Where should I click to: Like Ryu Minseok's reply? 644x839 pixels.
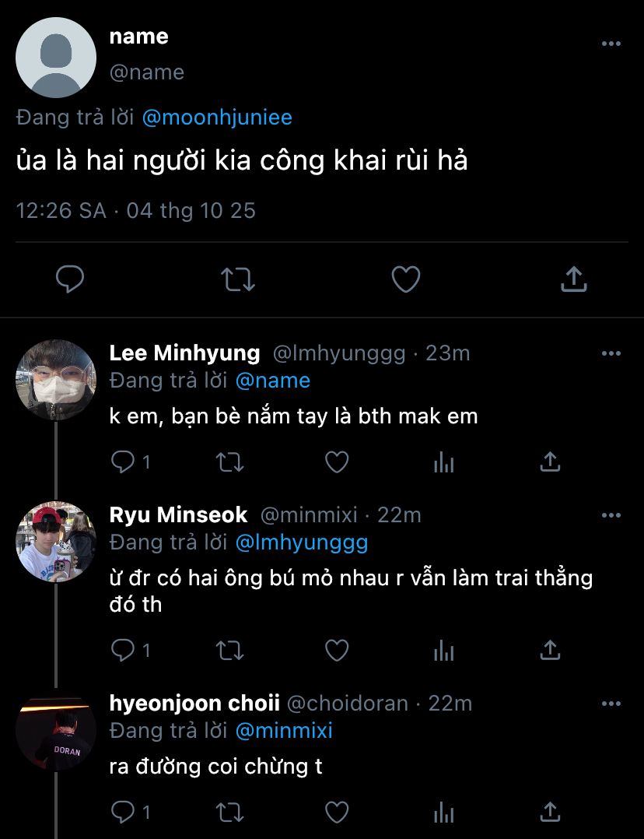coord(336,650)
